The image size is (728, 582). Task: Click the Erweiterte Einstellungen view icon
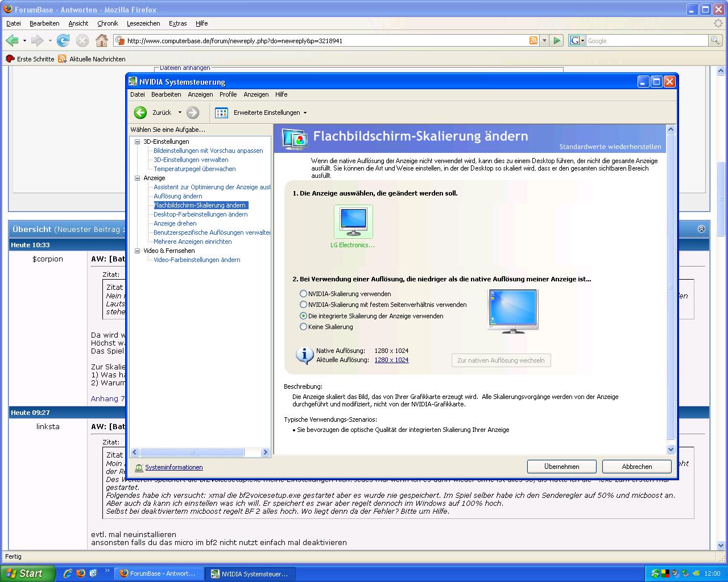221,113
